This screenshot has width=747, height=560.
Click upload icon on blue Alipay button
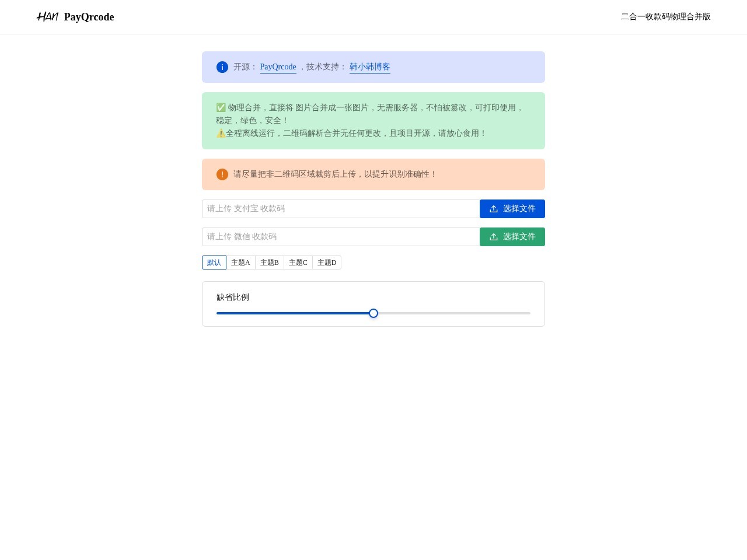coord(494,209)
